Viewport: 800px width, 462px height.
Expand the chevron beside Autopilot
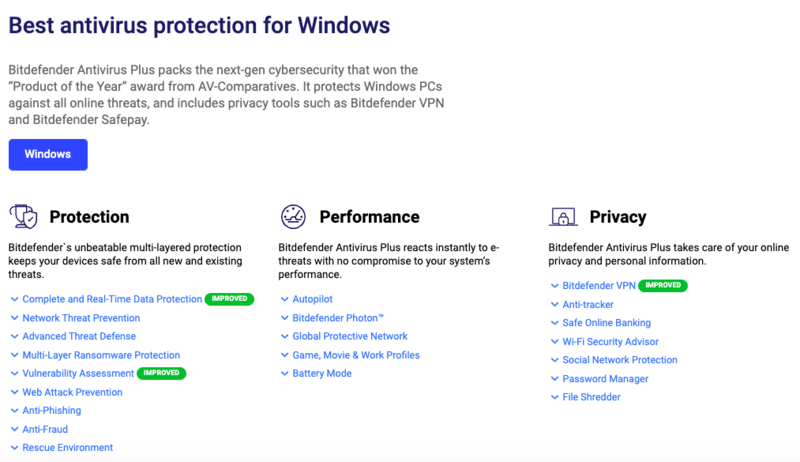pyautogui.click(x=285, y=299)
